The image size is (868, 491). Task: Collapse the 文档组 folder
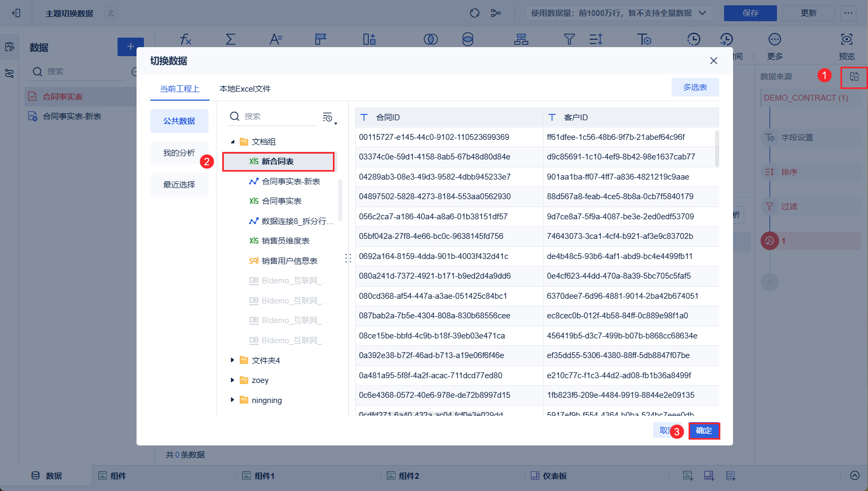232,142
